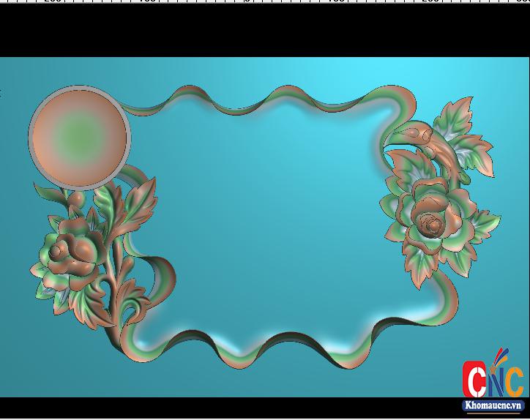Open the Khomaucnc.vn link

494,405
